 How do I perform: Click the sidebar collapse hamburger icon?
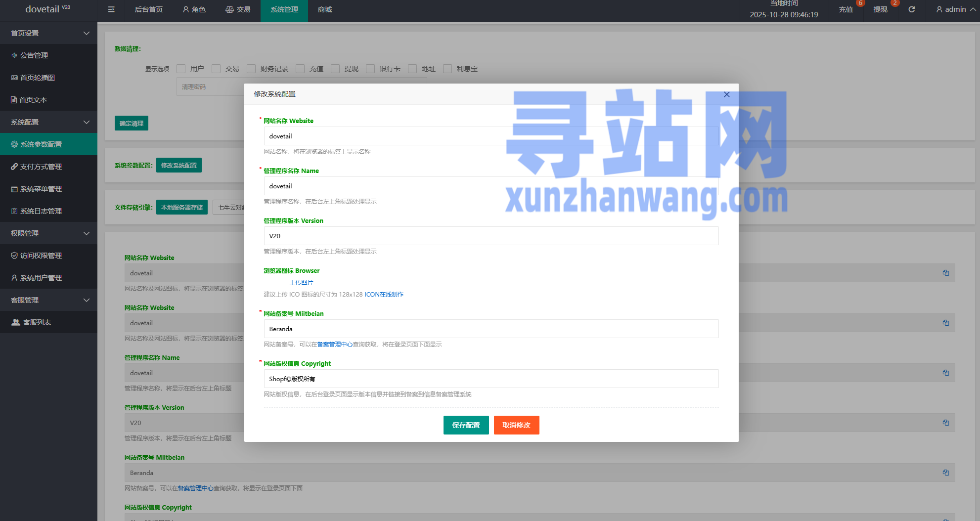(x=111, y=9)
